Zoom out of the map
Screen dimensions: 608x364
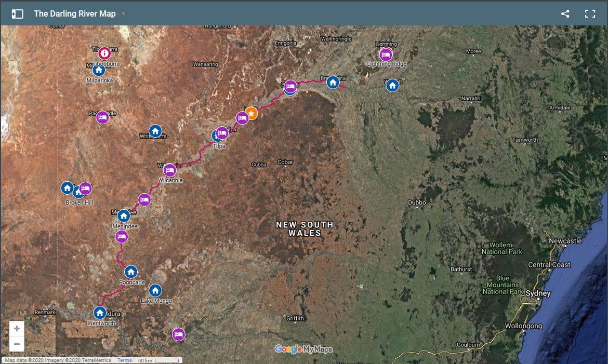coord(17,344)
